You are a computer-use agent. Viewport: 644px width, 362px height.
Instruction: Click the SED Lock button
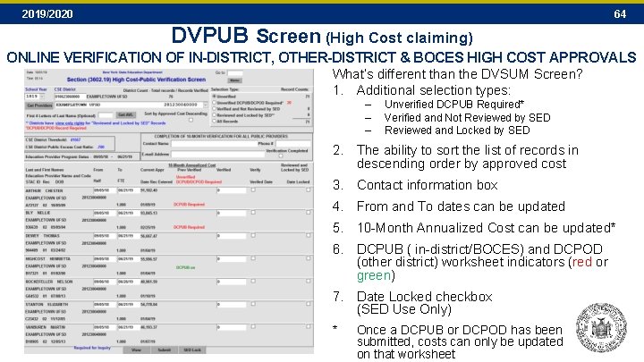click(191, 350)
